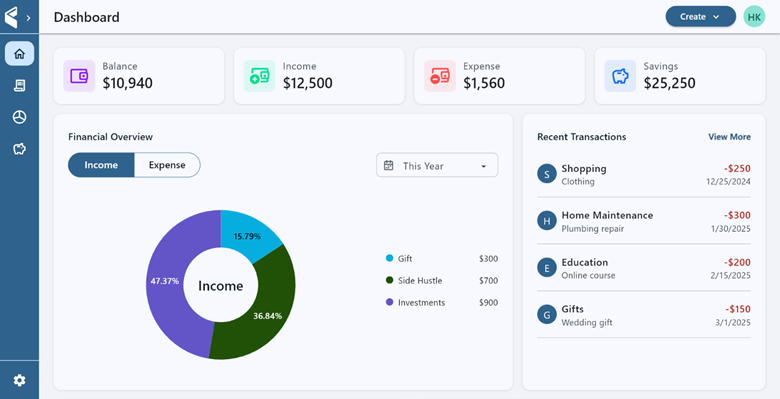Click the calendar icon in period selector
780x399 pixels.
(x=389, y=165)
